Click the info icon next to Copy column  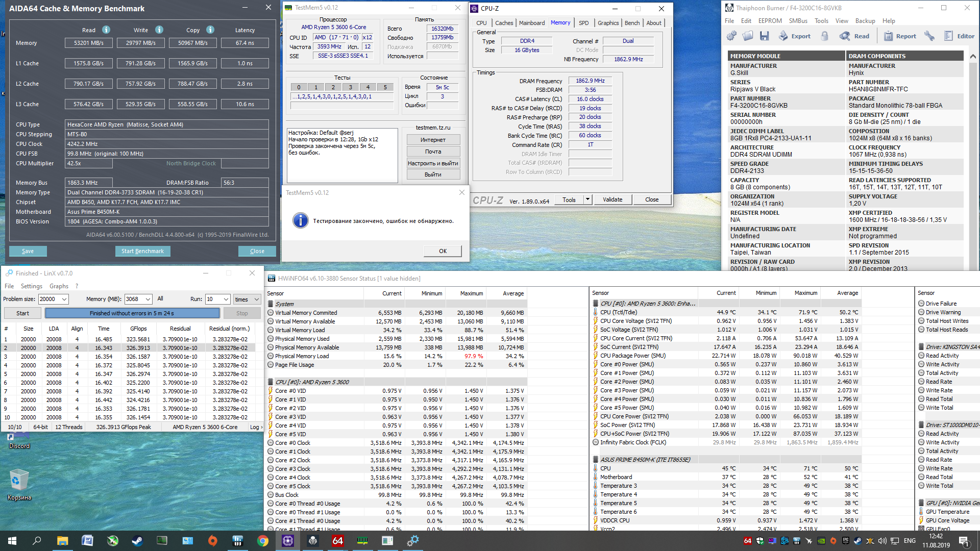coord(210,30)
